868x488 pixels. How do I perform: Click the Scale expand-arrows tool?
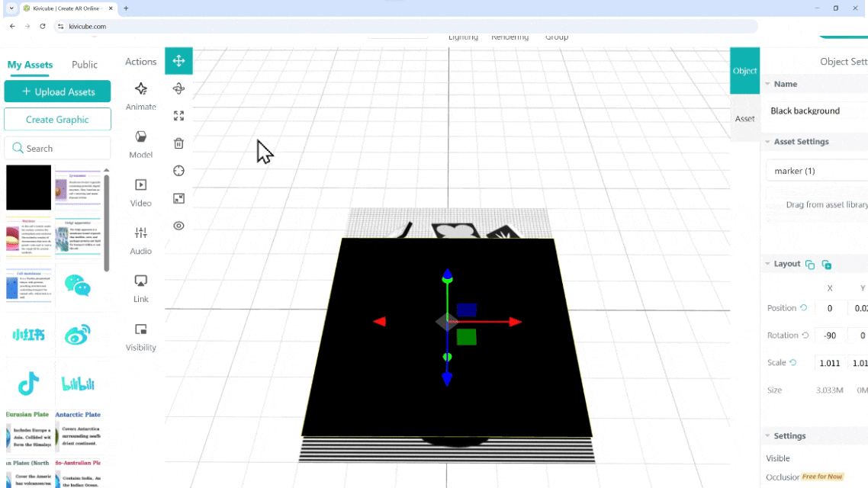[x=178, y=116]
